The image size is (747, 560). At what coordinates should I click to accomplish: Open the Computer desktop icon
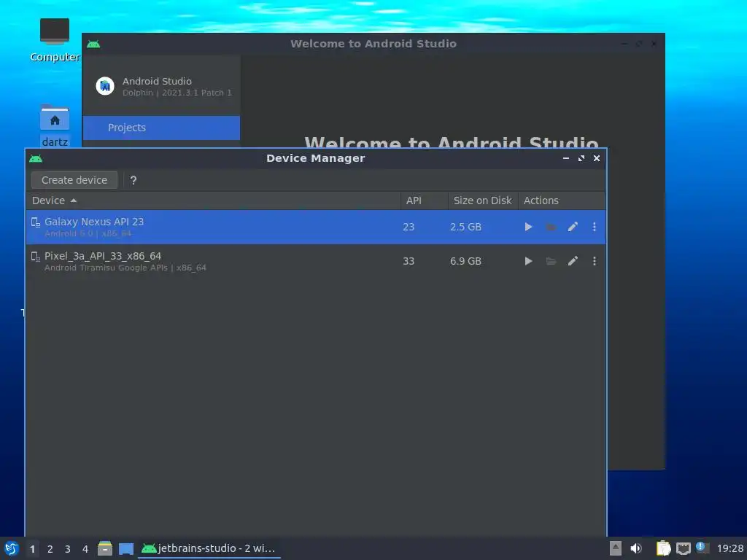click(x=55, y=40)
